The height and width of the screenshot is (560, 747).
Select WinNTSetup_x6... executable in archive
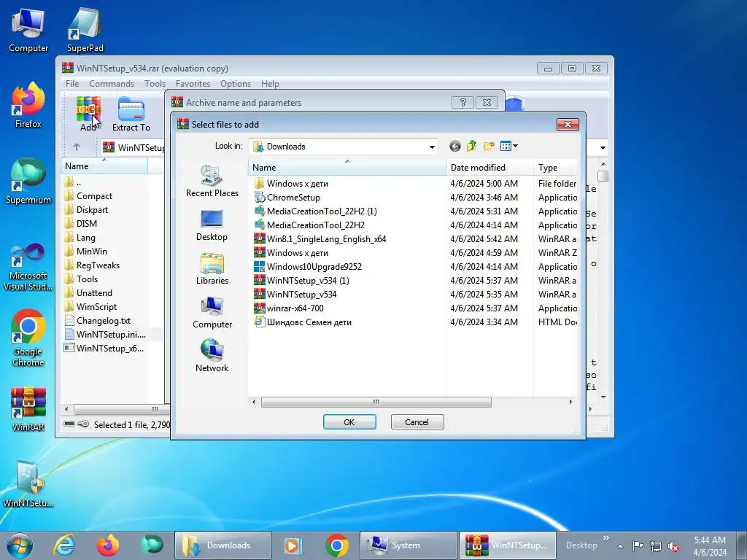[104, 349]
